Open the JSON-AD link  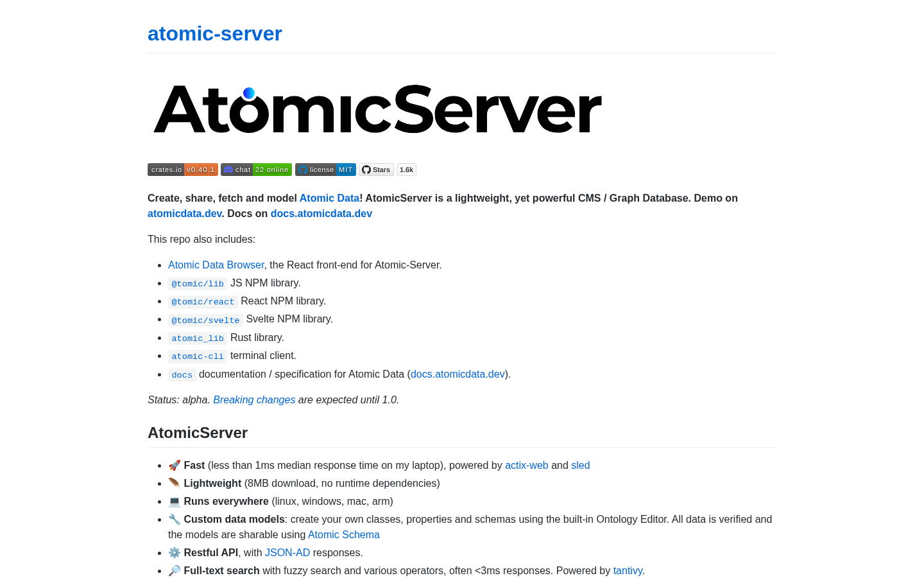tap(287, 552)
